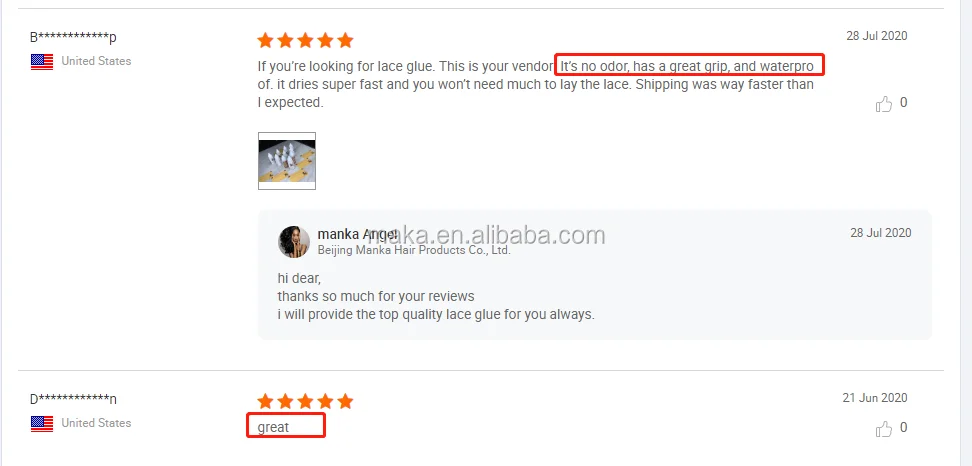Click the 28 Jul 2020 date on the seller reply
This screenshot has height=466, width=972.
881,233
